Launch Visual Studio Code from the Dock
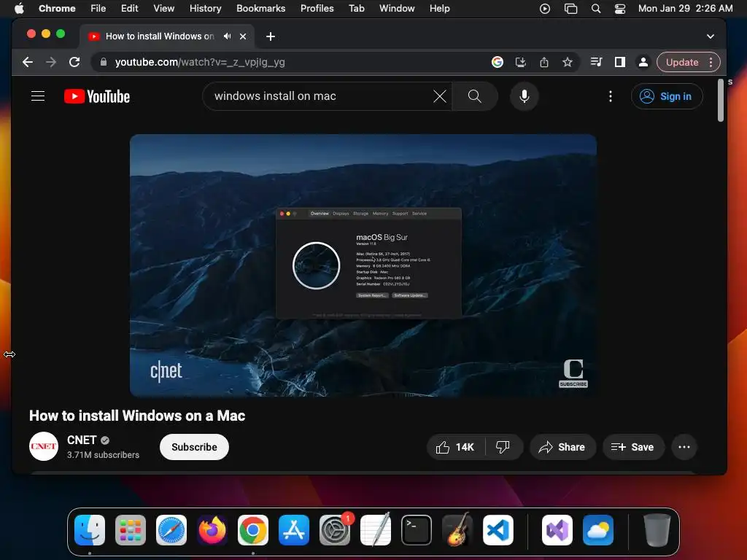Viewport: 747px width, 560px height. pos(498,530)
